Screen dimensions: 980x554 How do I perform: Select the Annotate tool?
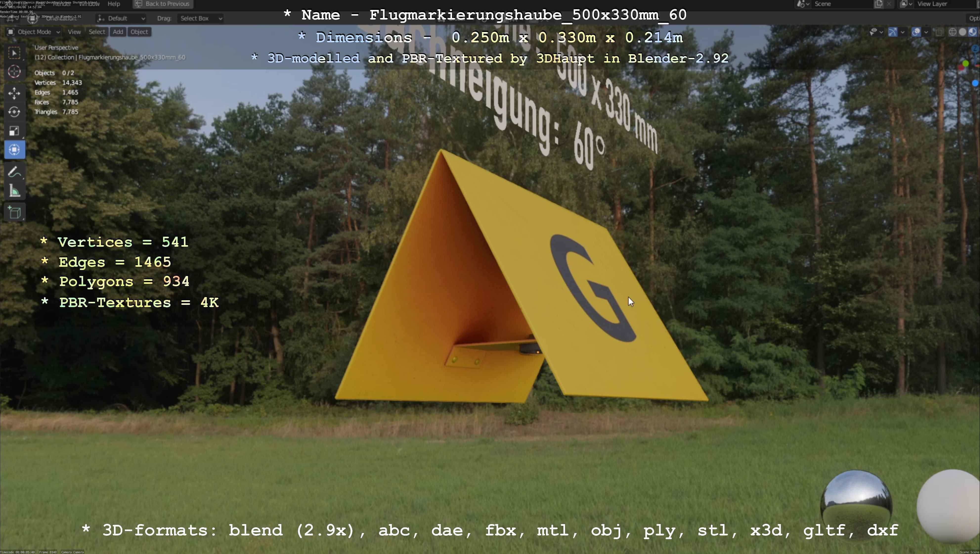pos(14,172)
